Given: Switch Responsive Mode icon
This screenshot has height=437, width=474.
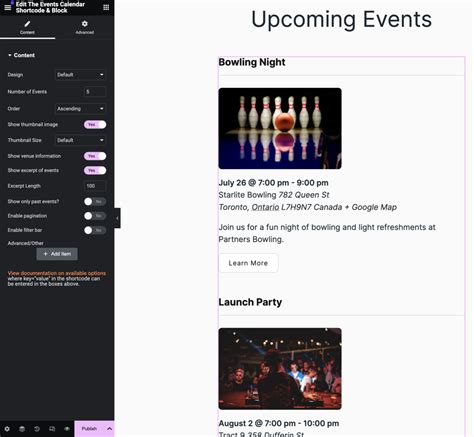Looking at the screenshot, I should click(52, 429).
